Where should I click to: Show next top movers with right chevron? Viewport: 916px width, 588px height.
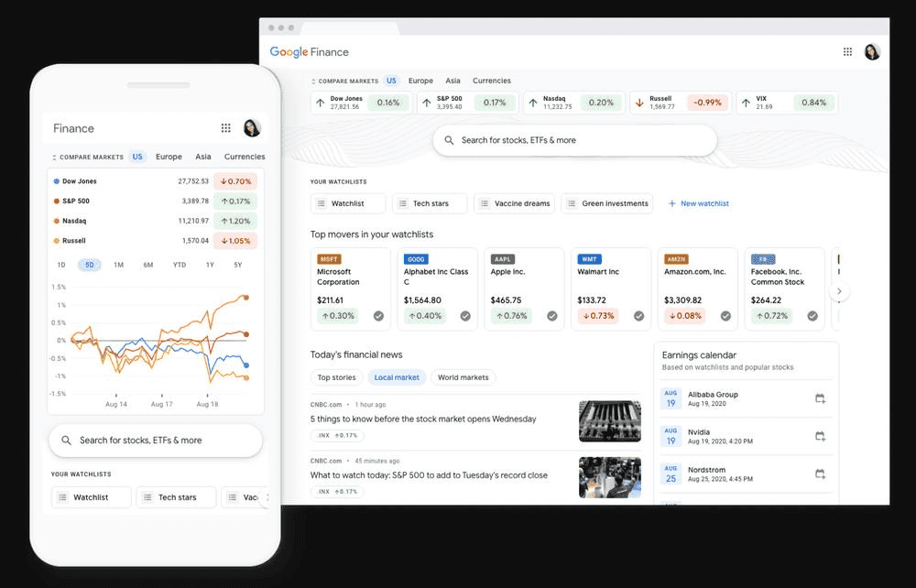pyautogui.click(x=839, y=290)
